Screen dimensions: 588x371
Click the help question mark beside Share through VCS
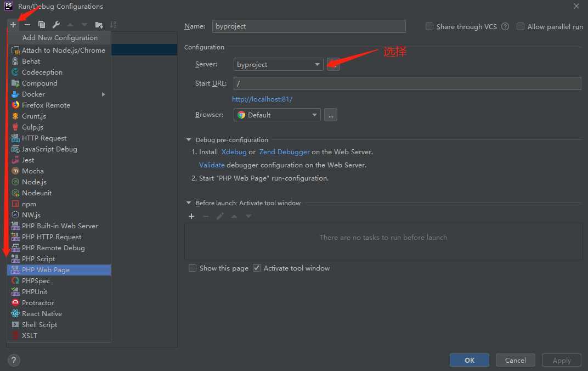[505, 27]
